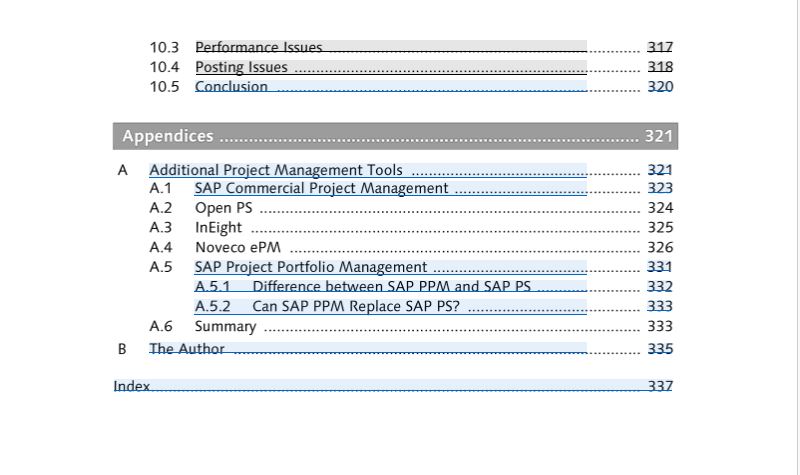The image size is (800, 475).
Task: Click page number 324
Action: point(660,208)
